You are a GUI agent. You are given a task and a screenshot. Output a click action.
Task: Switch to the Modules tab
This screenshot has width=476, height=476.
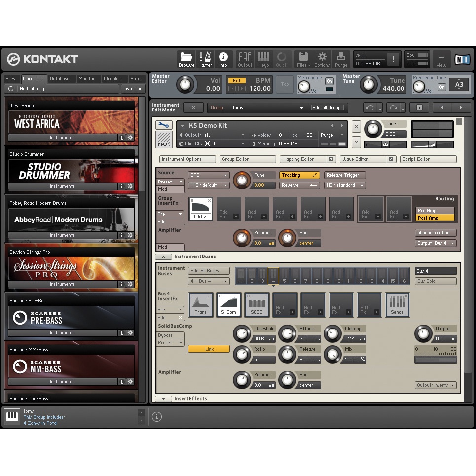coord(112,79)
